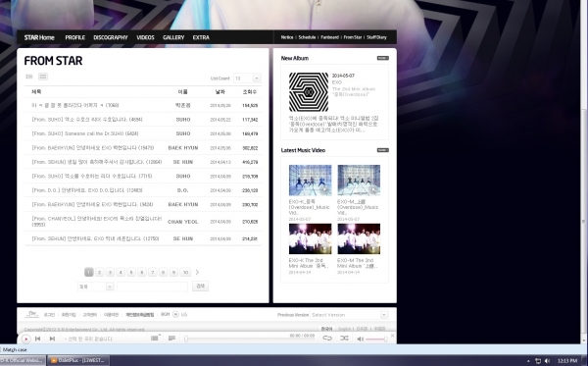
Task: Open the Schedule link
Action: click(x=307, y=37)
